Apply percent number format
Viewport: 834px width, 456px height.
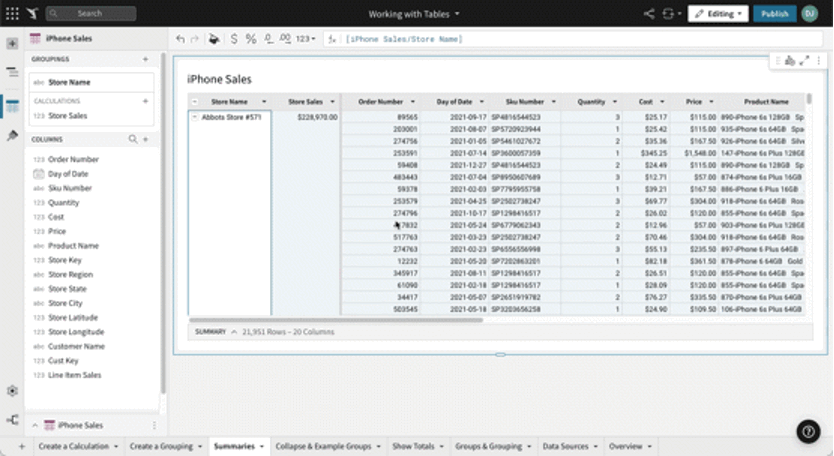(251, 39)
